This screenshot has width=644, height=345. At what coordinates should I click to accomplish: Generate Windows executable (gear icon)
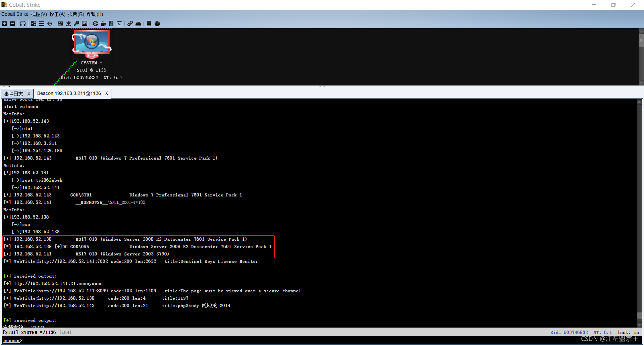95,23
